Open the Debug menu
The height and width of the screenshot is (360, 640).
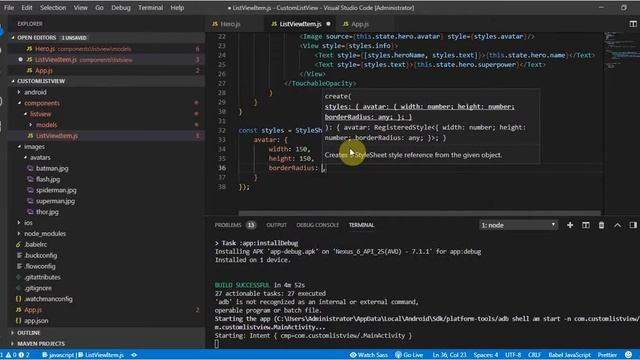coord(121,8)
